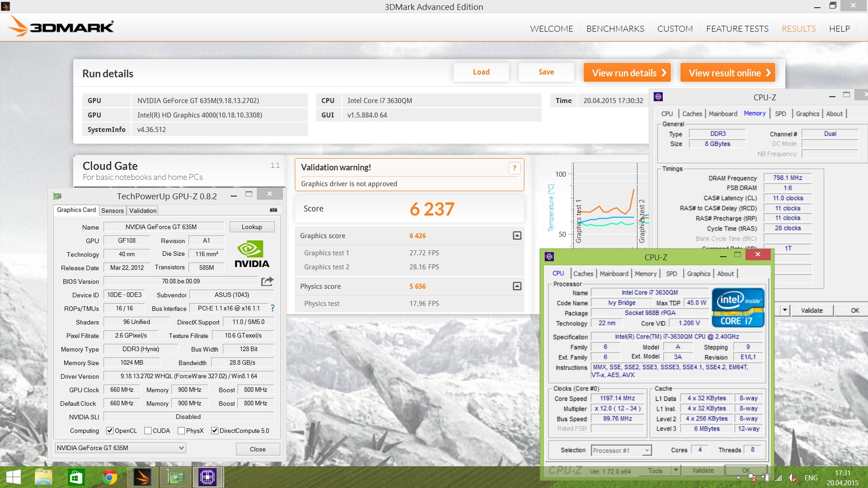This screenshot has height=488, width=868.
Task: Collapse the Graphics score section
Action: tap(517, 235)
